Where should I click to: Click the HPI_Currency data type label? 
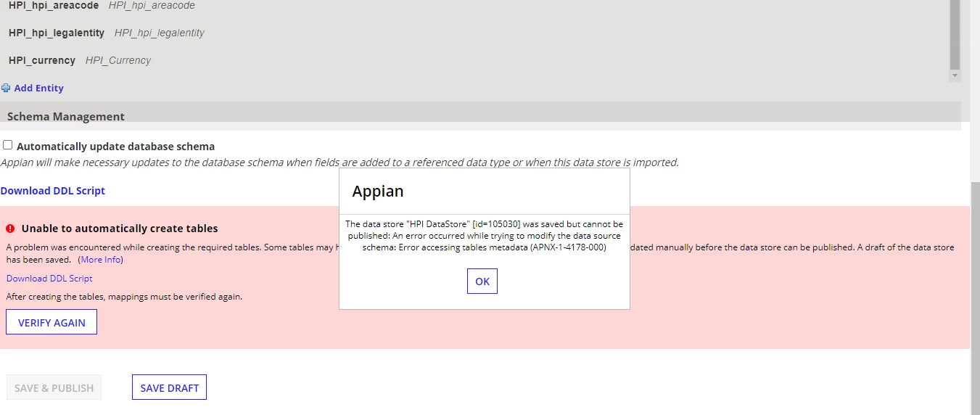coord(118,60)
